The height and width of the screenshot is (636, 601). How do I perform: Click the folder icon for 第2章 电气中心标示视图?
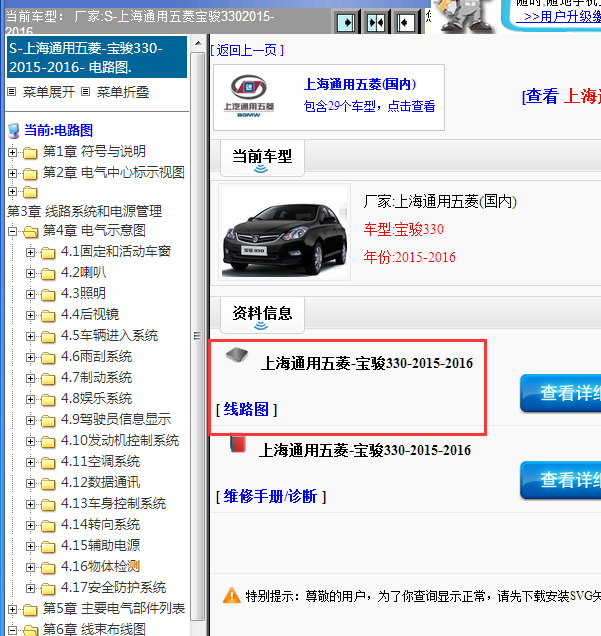point(30,174)
